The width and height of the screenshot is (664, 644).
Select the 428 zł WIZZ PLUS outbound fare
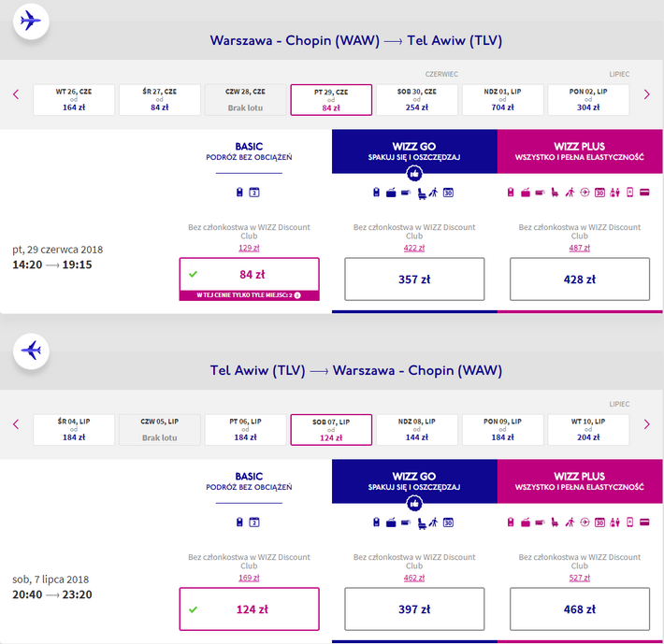(580, 279)
